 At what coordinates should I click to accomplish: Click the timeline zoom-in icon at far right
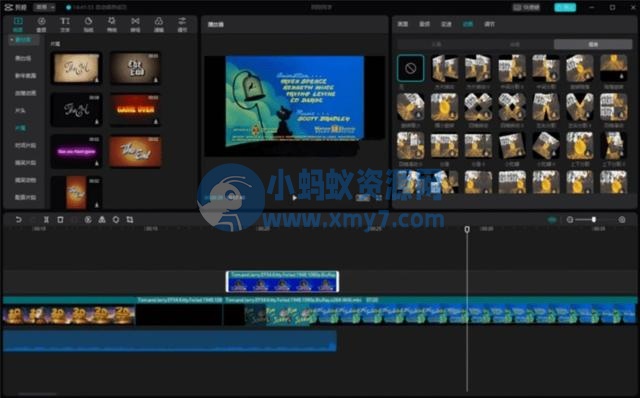pos(622,220)
